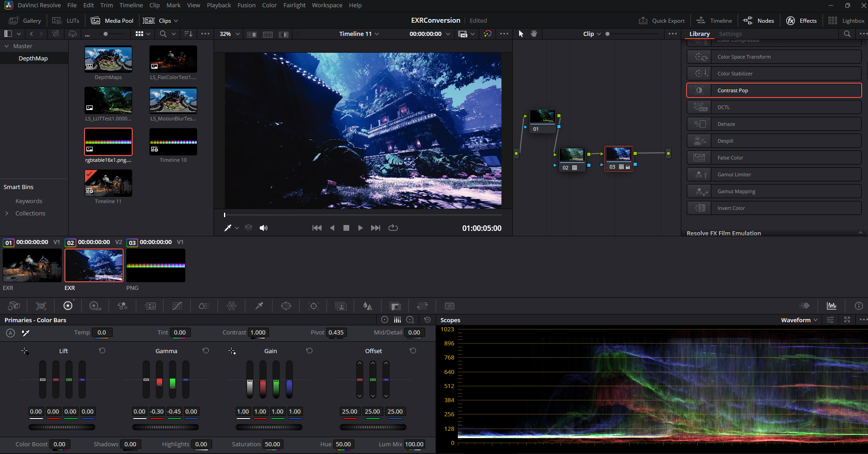Open the Tracker palette
The width and height of the screenshot is (868, 454).
click(313, 306)
